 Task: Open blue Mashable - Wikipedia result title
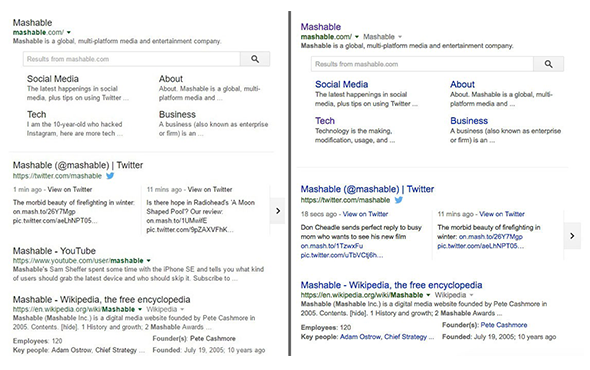[x=391, y=285]
